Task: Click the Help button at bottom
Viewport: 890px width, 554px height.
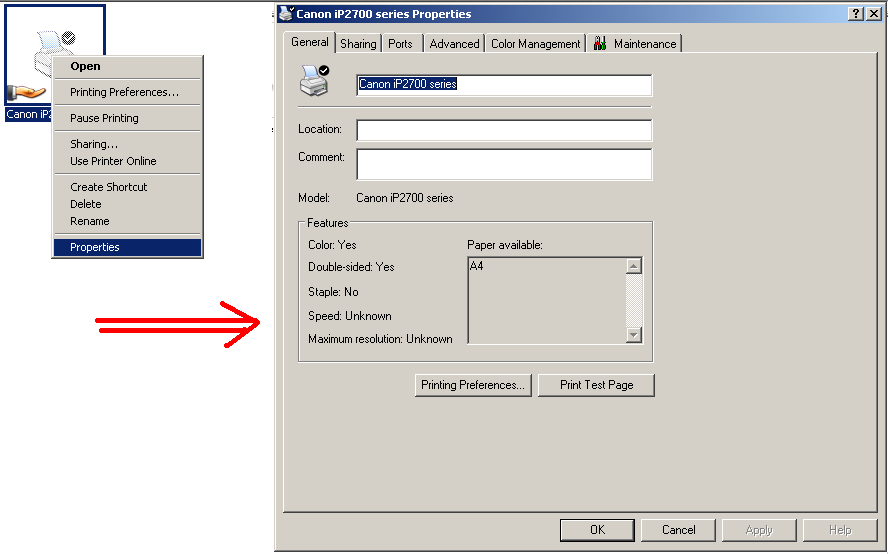Action: click(x=840, y=530)
